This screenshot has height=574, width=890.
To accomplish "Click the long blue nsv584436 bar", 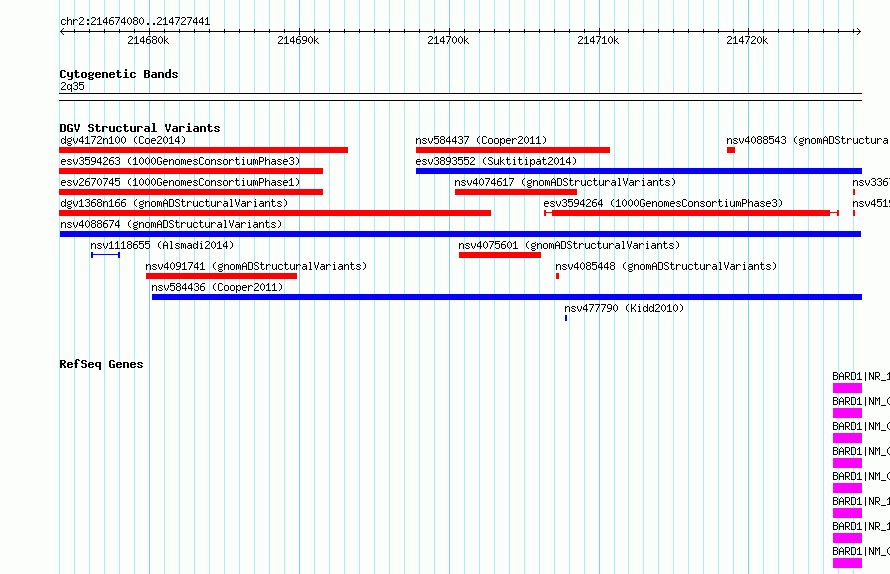I will pyautogui.click(x=507, y=297).
